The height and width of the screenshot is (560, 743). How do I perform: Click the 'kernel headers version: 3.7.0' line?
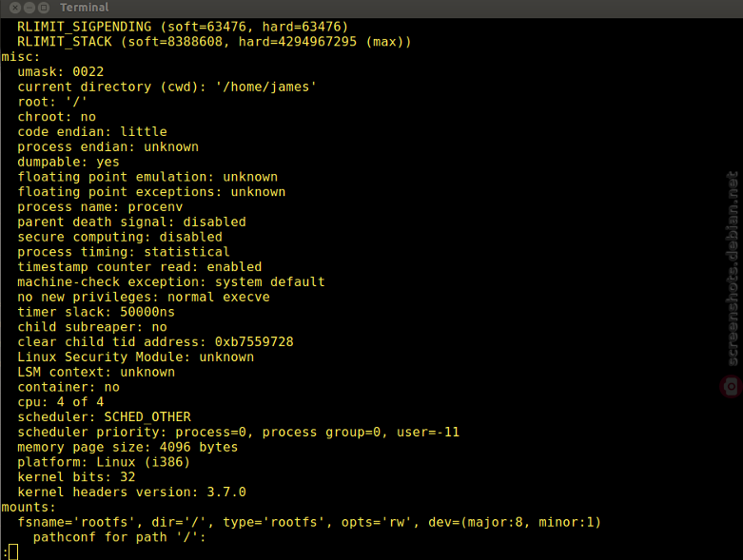point(131,492)
